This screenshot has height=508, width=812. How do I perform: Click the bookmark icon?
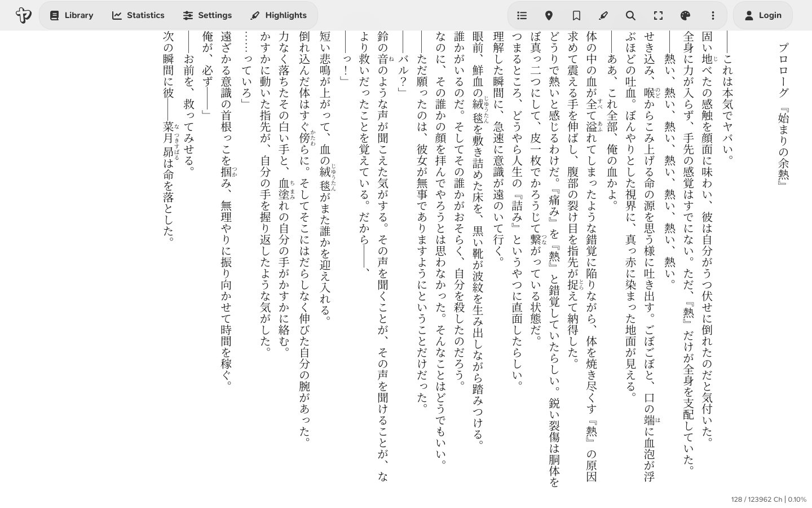click(x=576, y=16)
